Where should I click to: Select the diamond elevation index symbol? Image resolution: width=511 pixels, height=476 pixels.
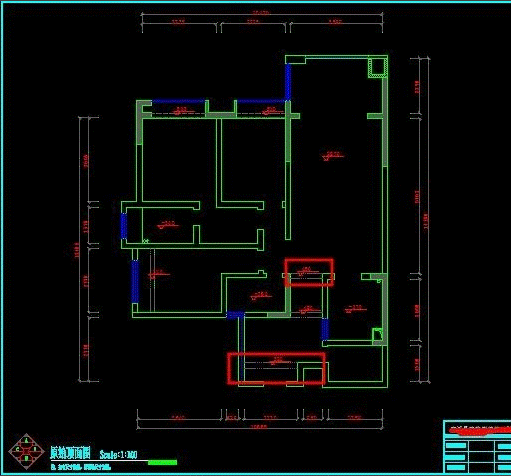point(27,451)
